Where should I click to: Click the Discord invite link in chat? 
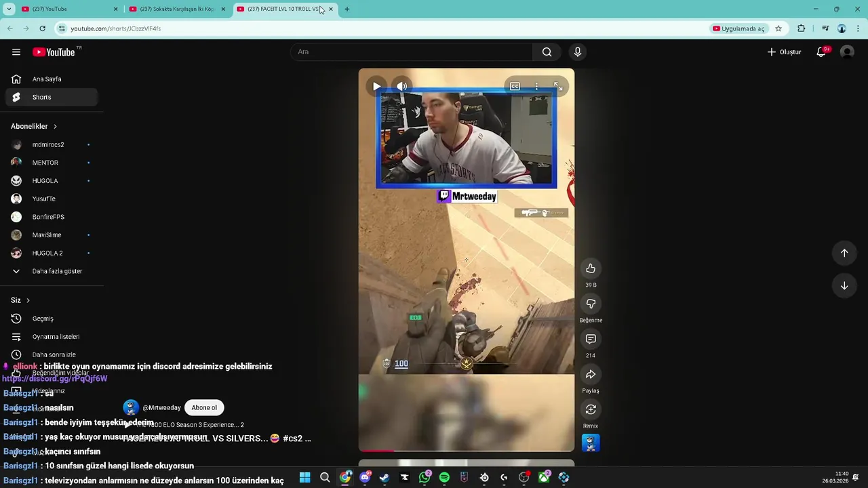pyautogui.click(x=54, y=379)
